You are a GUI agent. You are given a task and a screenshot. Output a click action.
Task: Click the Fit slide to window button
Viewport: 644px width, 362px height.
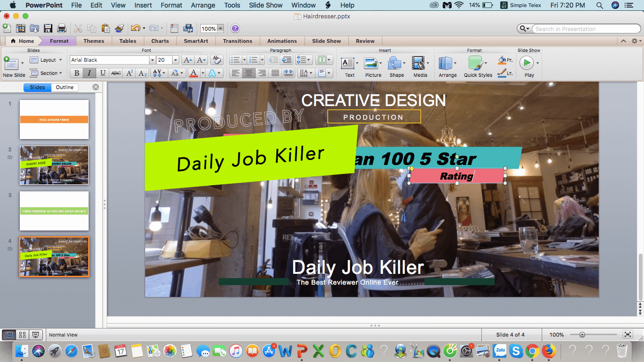point(627,335)
